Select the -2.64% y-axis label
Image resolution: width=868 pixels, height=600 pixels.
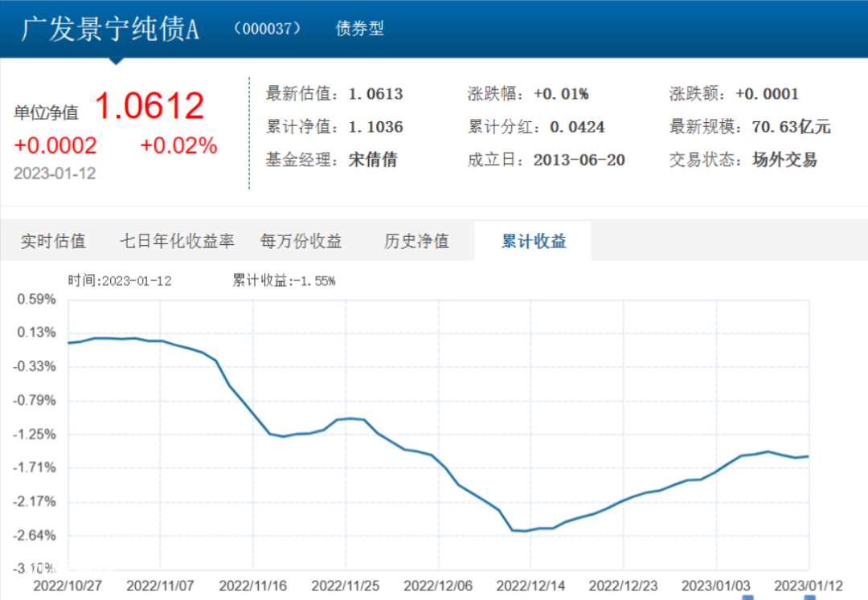tap(35, 536)
